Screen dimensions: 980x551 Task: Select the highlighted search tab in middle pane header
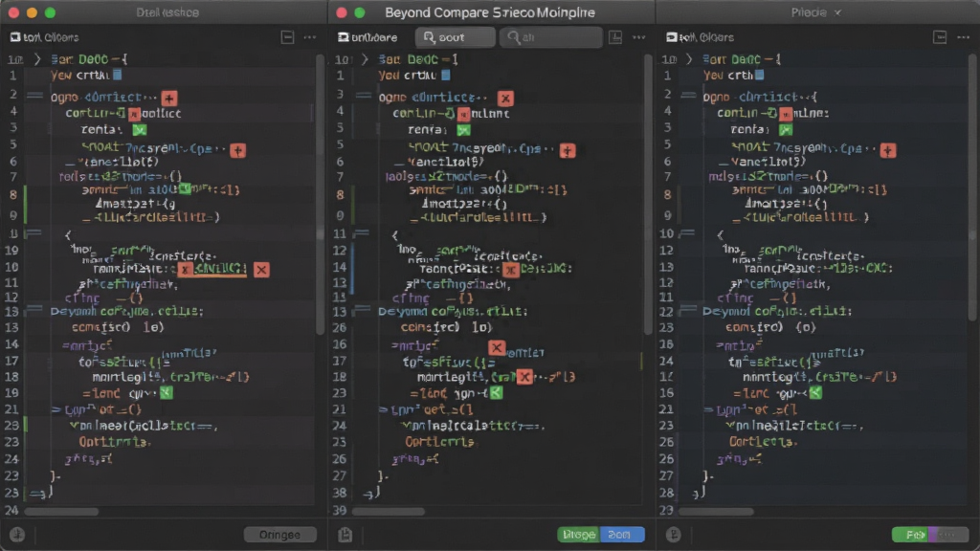click(x=455, y=37)
